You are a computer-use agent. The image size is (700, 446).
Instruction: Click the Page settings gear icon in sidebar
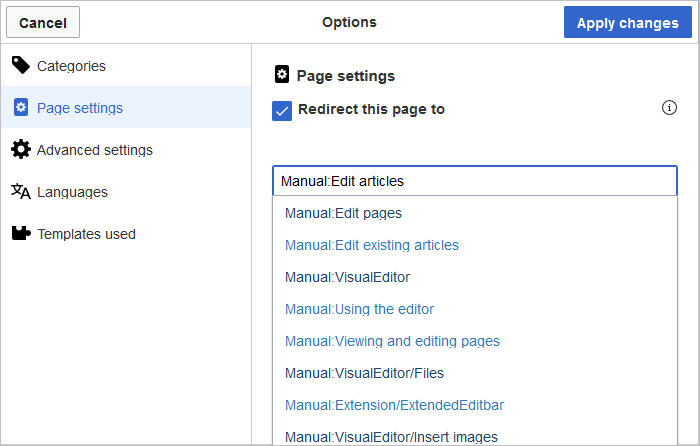tap(20, 108)
